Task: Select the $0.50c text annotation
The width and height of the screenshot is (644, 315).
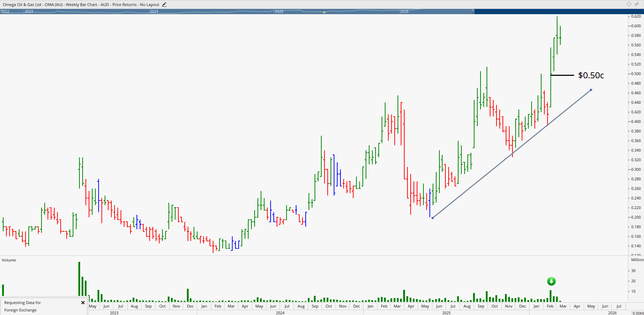Action: (x=591, y=75)
